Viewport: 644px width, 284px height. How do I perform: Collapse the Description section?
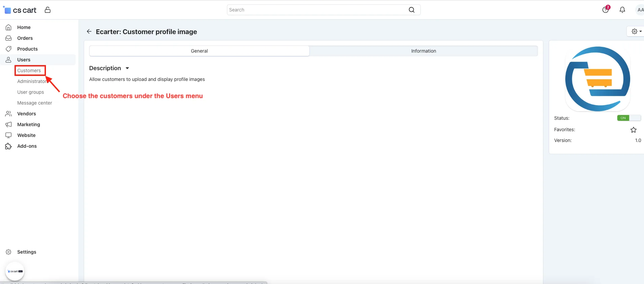[109, 68]
